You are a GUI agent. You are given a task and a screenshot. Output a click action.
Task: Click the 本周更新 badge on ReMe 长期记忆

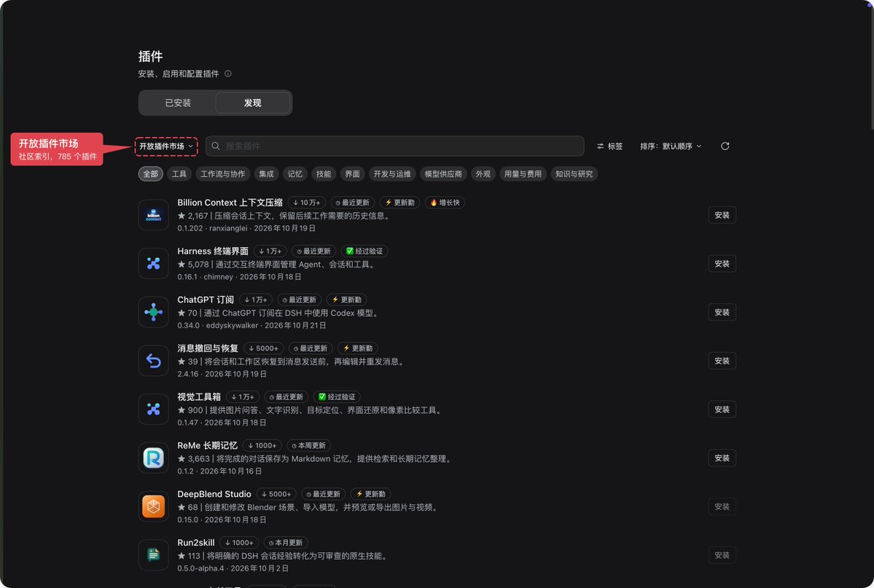pos(309,446)
